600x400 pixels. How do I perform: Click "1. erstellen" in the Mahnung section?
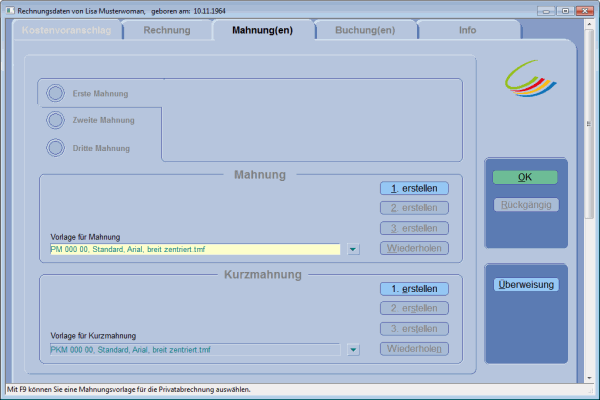coord(414,188)
